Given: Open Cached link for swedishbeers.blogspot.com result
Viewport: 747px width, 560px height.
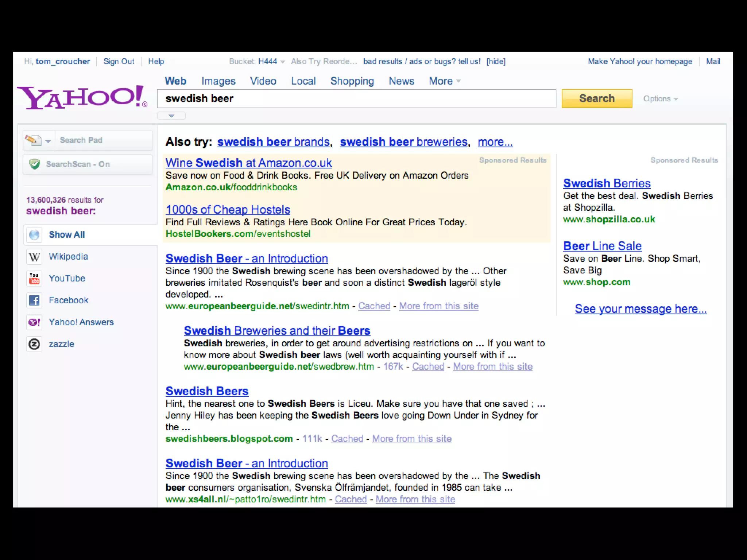Looking at the screenshot, I should click(x=347, y=439).
